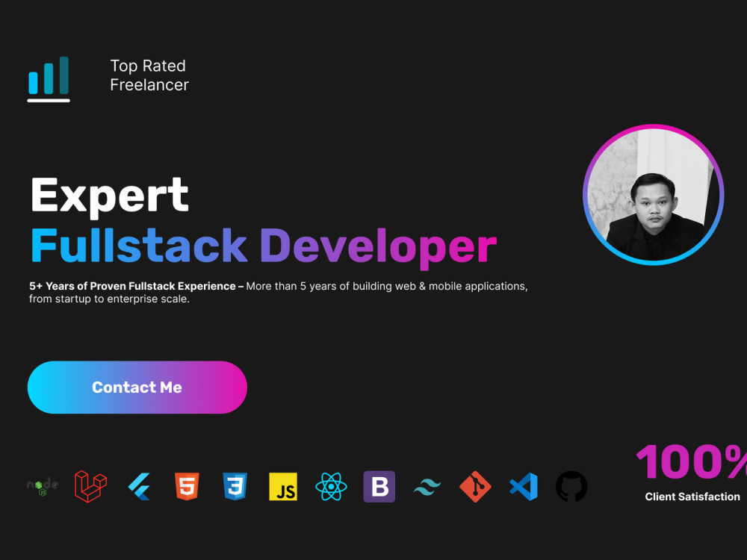Click the Tailwind CSS wave icon
Image resolution: width=747 pixels, height=560 pixels.
(x=427, y=487)
